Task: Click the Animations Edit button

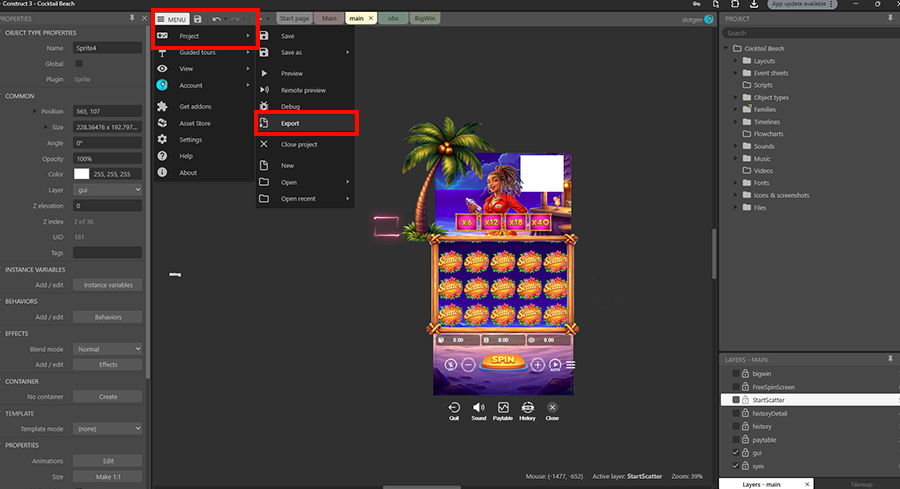Action: coord(107,461)
